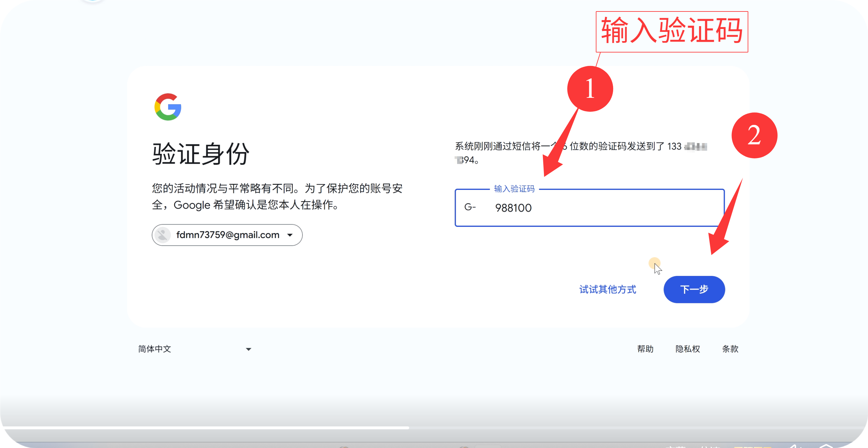Image resolution: width=868 pixels, height=448 pixels.
Task: Open the 条款 terms link
Action: click(730, 349)
